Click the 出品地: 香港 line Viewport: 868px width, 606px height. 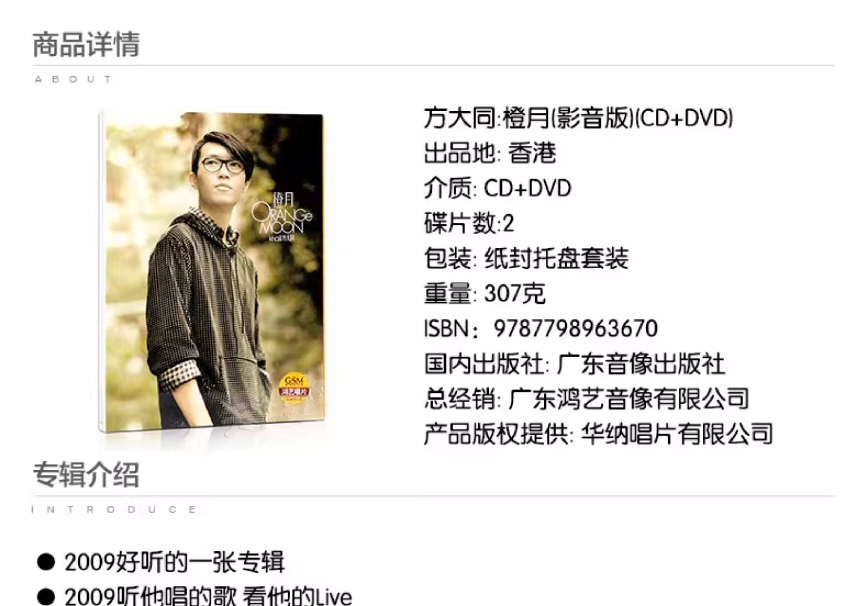tap(490, 153)
